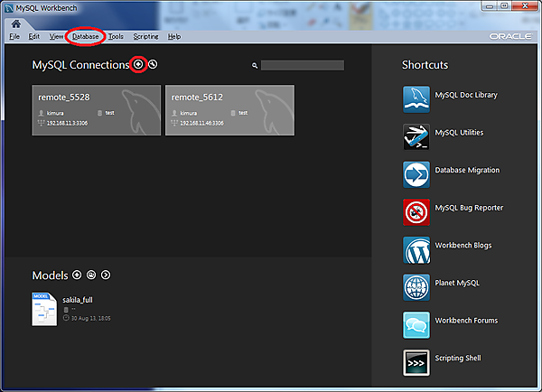Open the Workbench Forums shortcut
The width and height of the screenshot is (542, 392).
pyautogui.click(x=416, y=324)
